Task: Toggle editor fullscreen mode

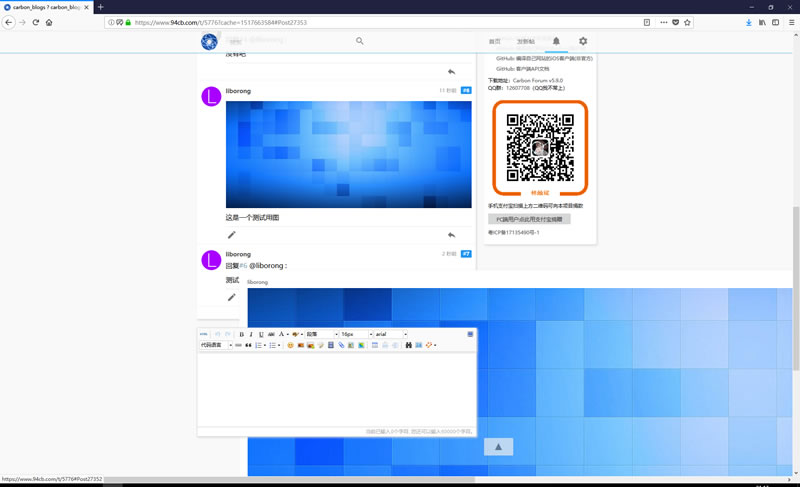Action: pos(470,334)
